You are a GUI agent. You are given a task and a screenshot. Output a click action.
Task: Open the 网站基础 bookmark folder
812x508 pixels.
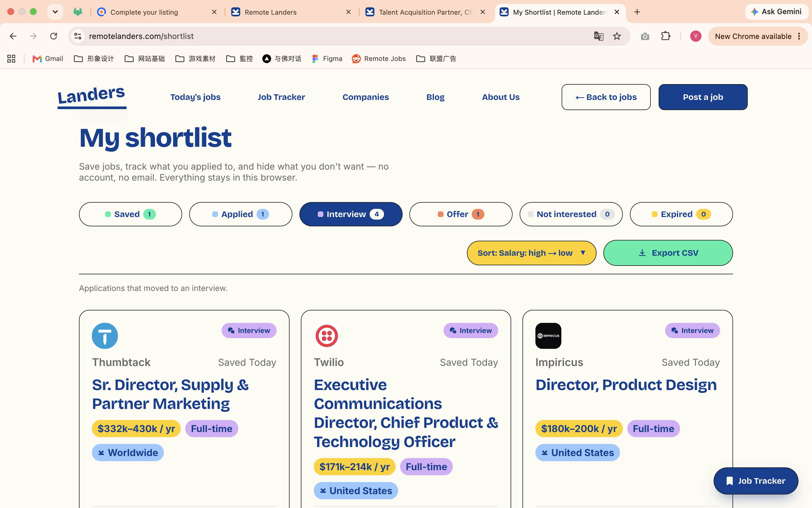point(145,59)
